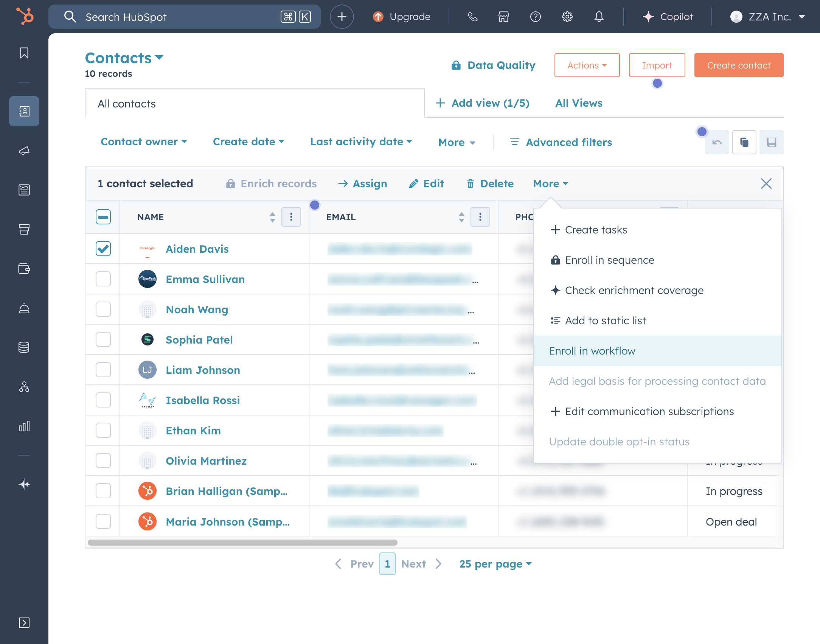820x644 pixels.
Task: Check the Noah Wang checkbox
Action: [x=103, y=309]
